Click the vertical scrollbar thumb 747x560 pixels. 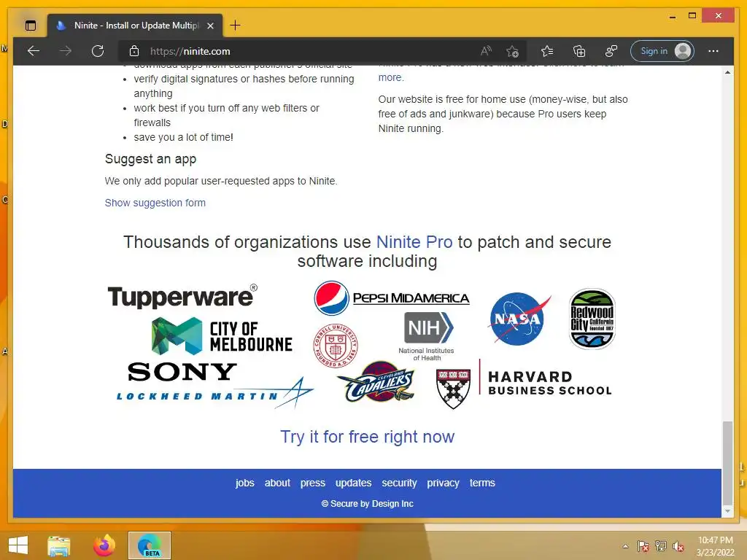pos(727,463)
